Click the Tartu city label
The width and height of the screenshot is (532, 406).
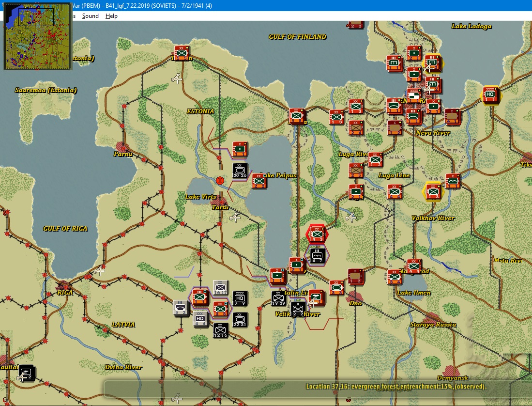click(220, 207)
